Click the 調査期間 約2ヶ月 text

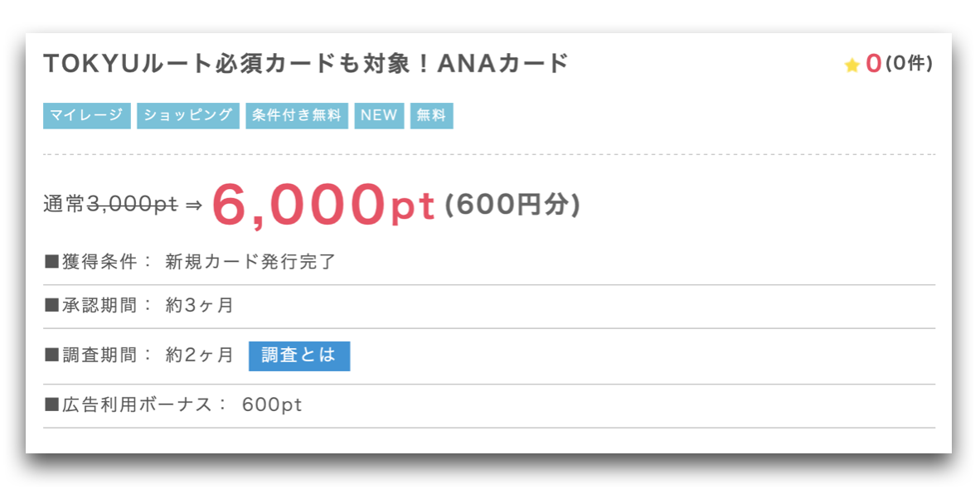click(x=138, y=356)
